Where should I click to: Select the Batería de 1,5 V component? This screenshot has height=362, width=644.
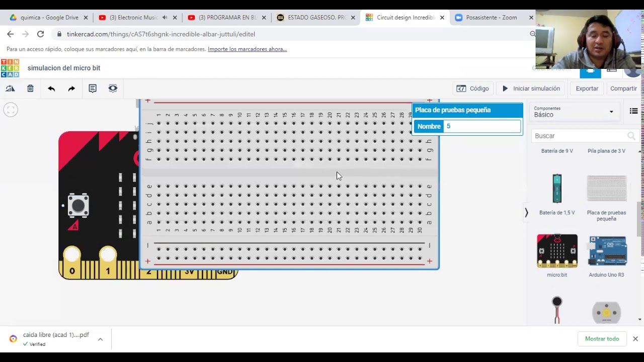pos(557,194)
